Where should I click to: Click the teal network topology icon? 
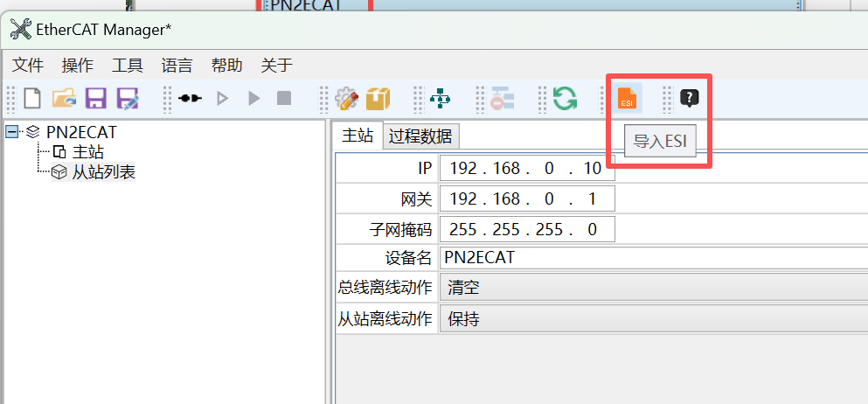pyautogui.click(x=440, y=99)
